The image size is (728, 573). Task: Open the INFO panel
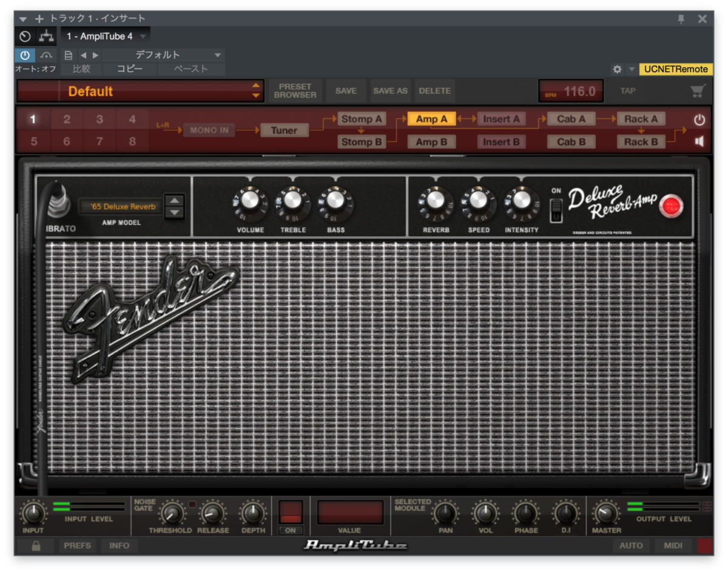[x=120, y=546]
